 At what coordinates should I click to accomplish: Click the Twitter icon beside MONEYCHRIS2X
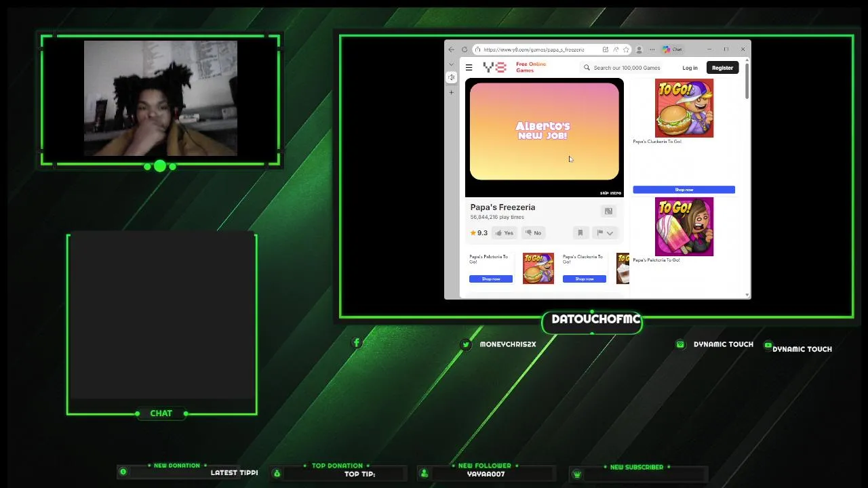click(x=465, y=344)
